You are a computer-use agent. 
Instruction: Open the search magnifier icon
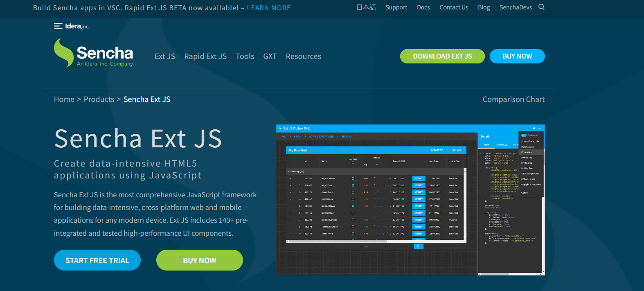(541, 7)
